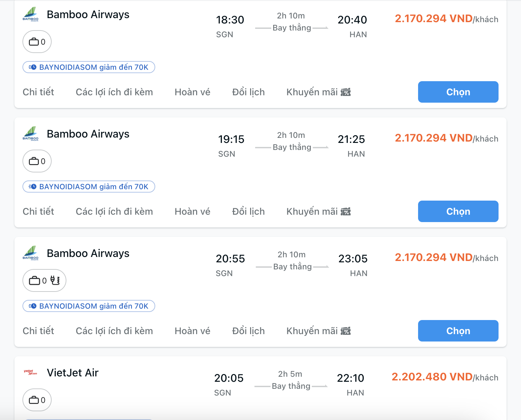The width and height of the screenshot is (521, 420).
Task: Click coupon icon beside Khuyến mãi, 20:55 flight
Action: [346, 331]
